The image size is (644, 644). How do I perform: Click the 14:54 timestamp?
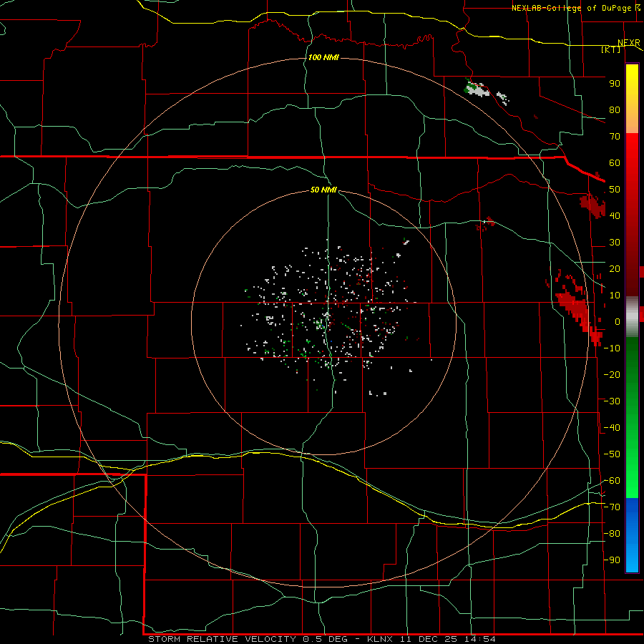479,639
